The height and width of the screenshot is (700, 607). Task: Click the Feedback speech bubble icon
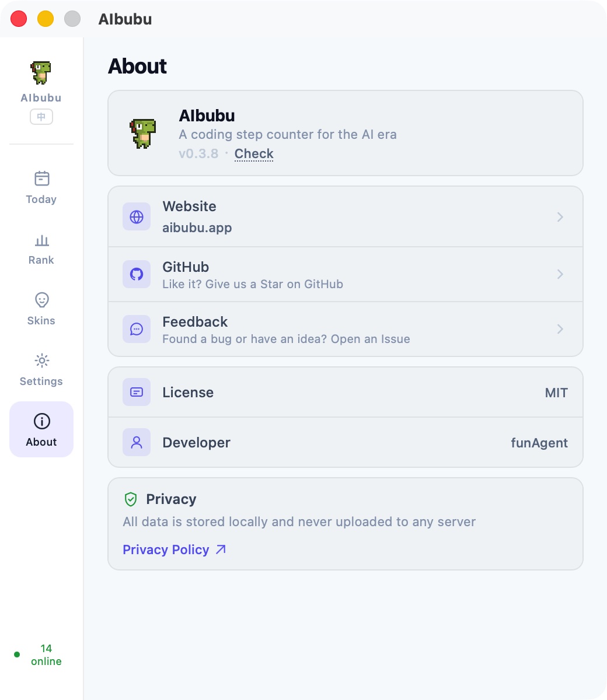(x=136, y=328)
